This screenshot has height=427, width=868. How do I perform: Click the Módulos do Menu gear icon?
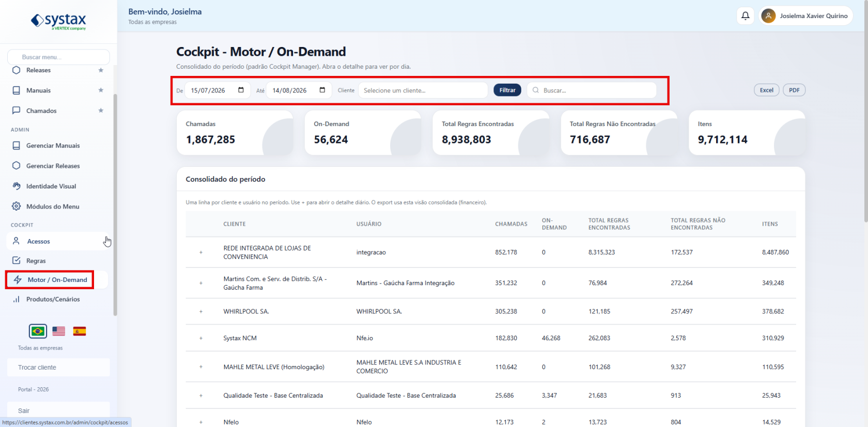coord(16,207)
